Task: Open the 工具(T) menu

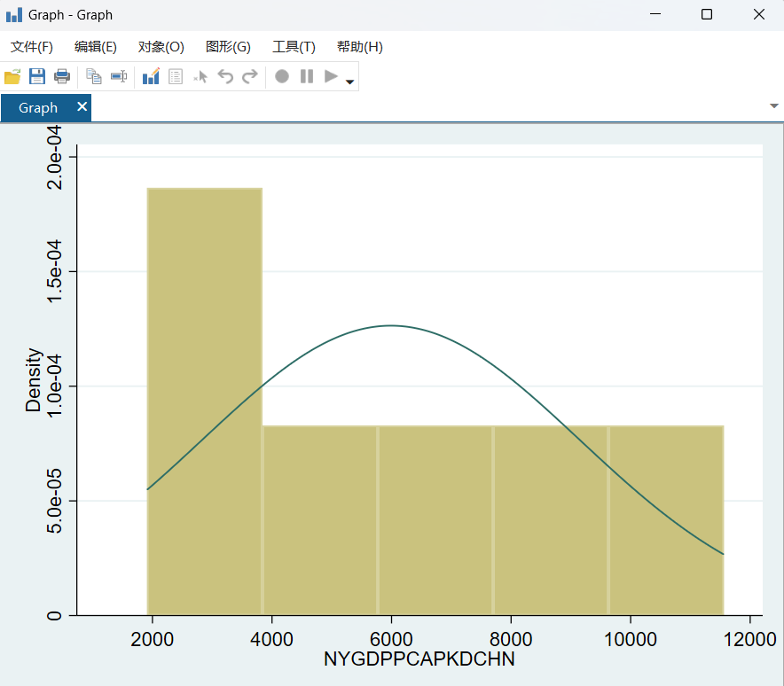Action: coord(294,47)
